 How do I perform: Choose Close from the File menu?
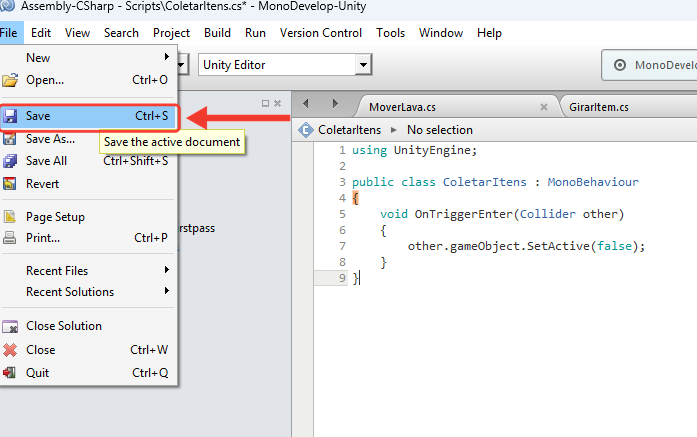pyautogui.click(x=88, y=350)
